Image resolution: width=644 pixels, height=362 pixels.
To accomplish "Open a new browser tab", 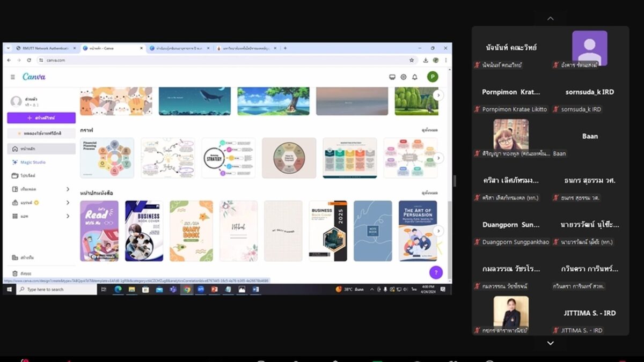I will point(285,48).
